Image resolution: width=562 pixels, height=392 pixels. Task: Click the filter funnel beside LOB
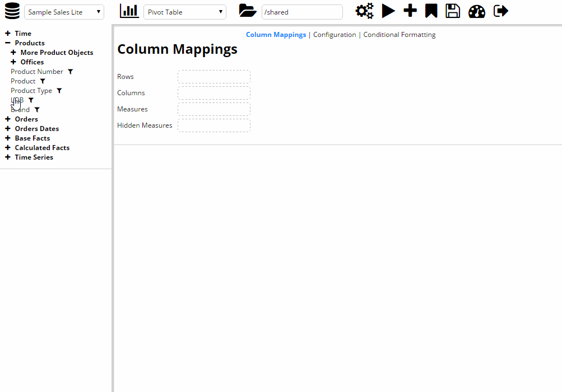[x=31, y=100]
